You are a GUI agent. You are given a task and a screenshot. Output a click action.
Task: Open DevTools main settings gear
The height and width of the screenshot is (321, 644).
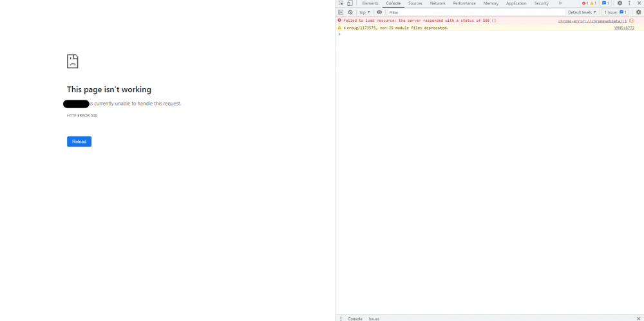(620, 3)
